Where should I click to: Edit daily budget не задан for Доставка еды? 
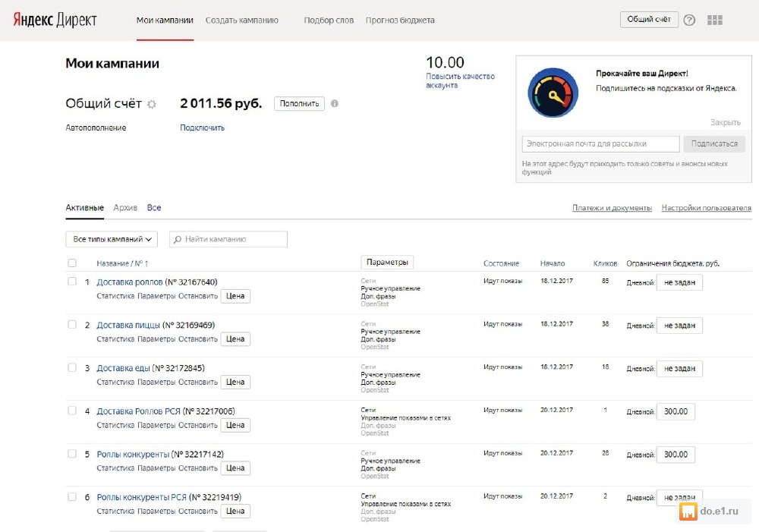(679, 368)
